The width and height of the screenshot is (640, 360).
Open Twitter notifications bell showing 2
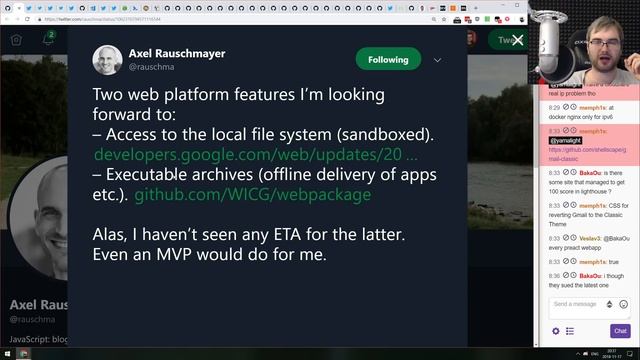[49, 38]
